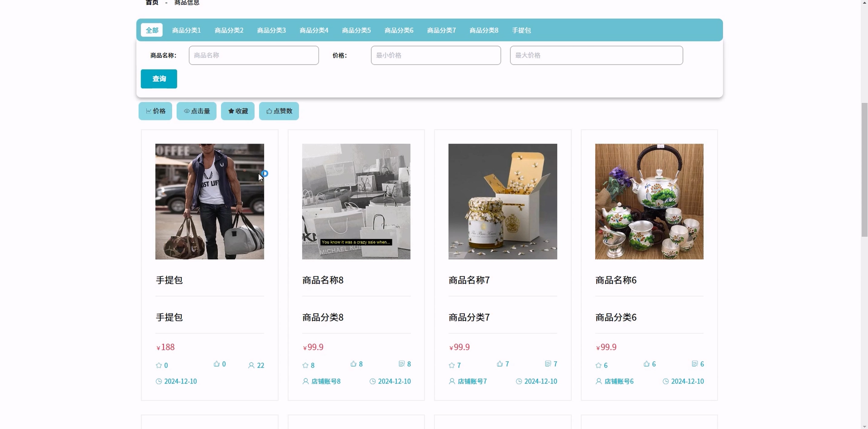Click the thumbs-up icon on 商品名称8 card
Image resolution: width=868 pixels, height=429 pixels.
click(x=353, y=364)
